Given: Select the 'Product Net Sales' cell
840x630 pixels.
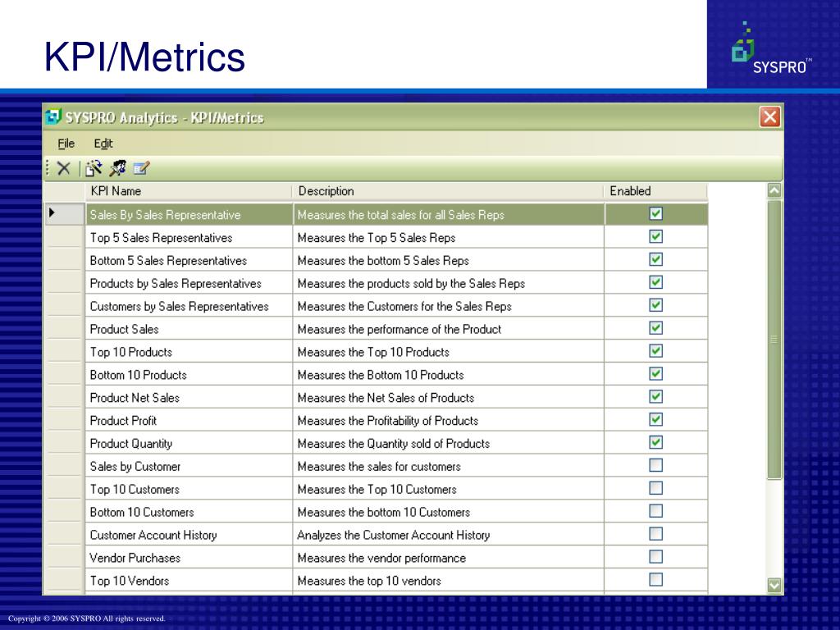Looking at the screenshot, I should pyautogui.click(x=189, y=398).
